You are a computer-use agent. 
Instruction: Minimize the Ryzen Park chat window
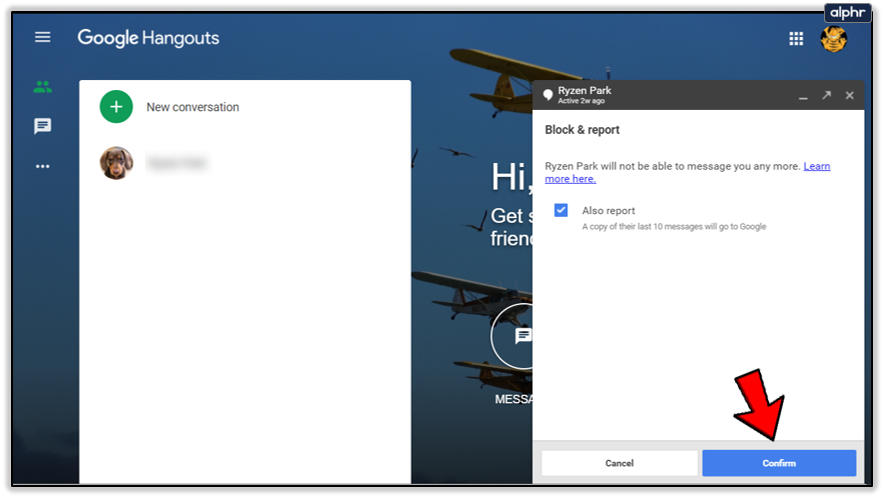(x=803, y=96)
